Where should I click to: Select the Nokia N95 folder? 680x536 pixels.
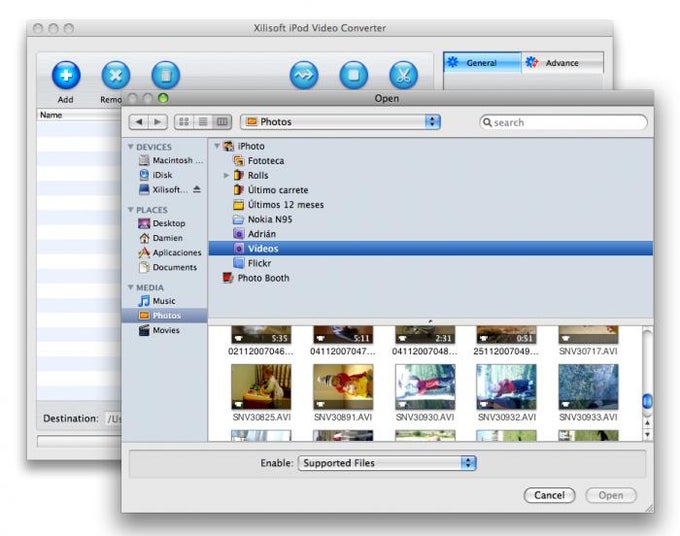tap(262, 219)
